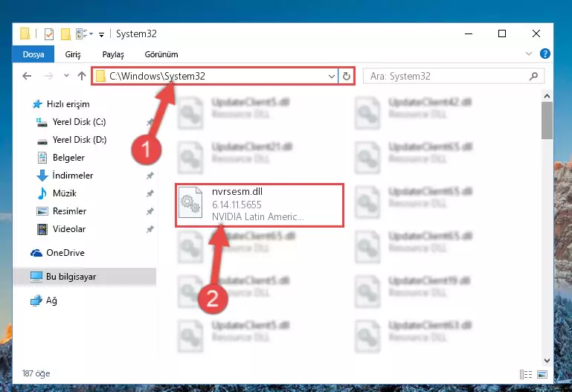Click the Properties checkmark quick-access icon
572x392 pixels.
point(49,34)
